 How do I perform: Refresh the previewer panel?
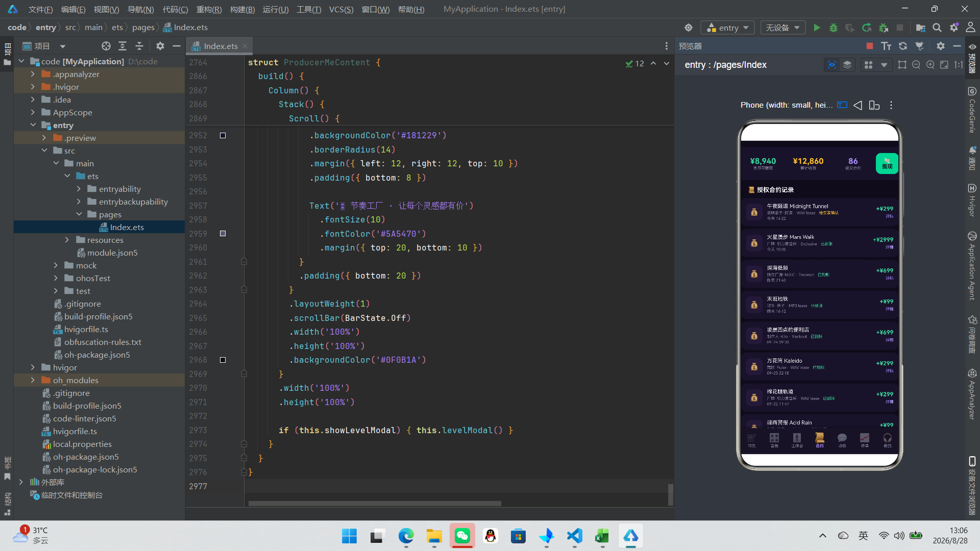(x=903, y=46)
